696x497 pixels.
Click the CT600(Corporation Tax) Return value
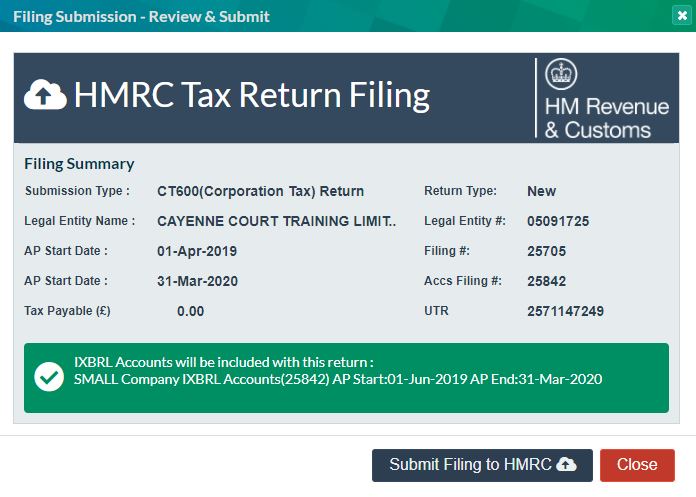[260, 191]
